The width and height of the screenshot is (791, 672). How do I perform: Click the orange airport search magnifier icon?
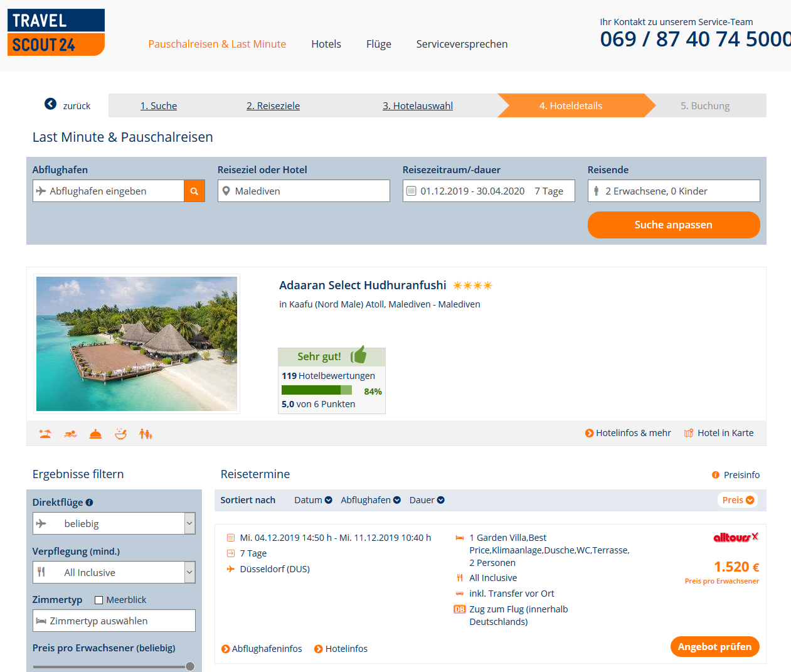click(x=194, y=191)
